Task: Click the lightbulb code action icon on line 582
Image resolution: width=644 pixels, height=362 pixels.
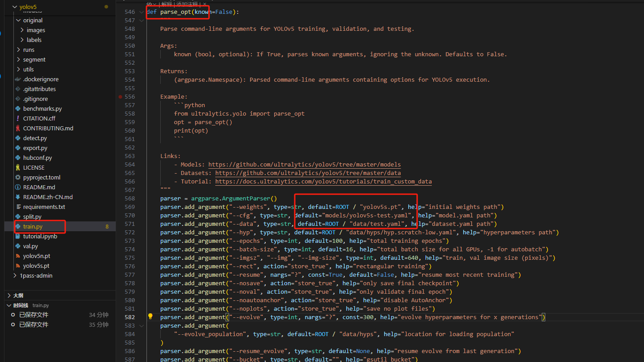Action: point(151,316)
